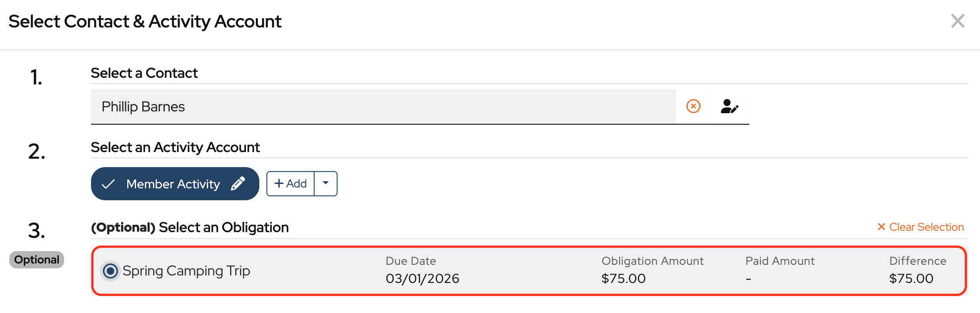Viewport: 980px width, 313px height.
Task: Clear the selected contact Phillip Barnes
Action: (x=693, y=107)
